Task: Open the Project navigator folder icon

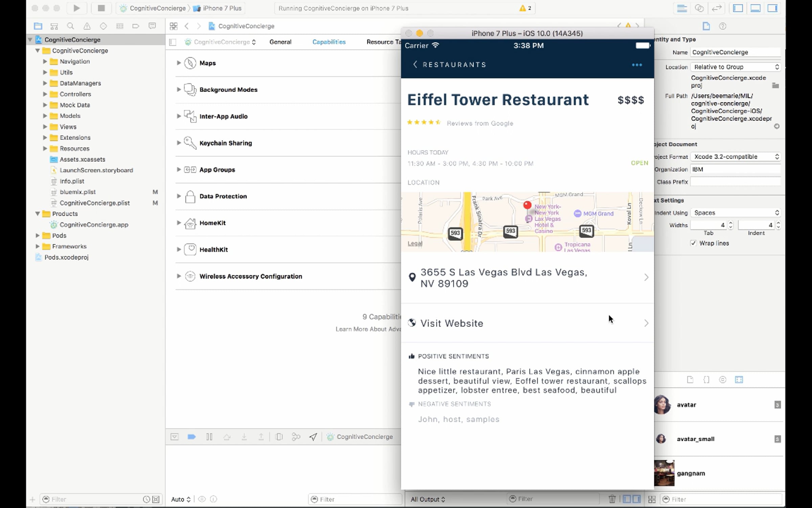Action: (x=38, y=26)
